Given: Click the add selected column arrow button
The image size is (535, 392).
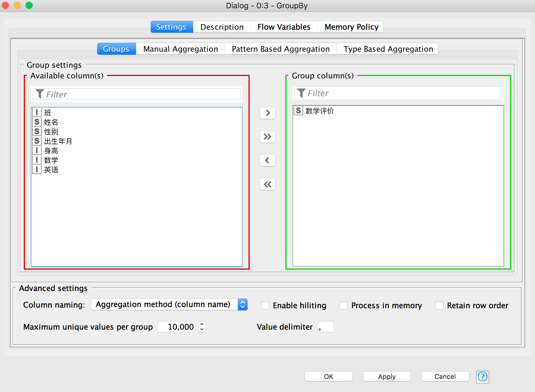Looking at the screenshot, I should click(267, 113).
